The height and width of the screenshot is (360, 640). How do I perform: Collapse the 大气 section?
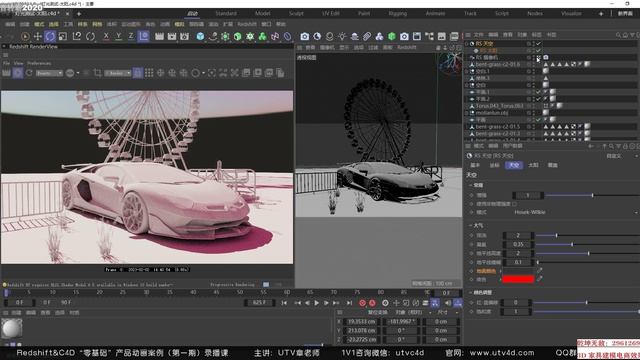pyautogui.click(x=471, y=225)
